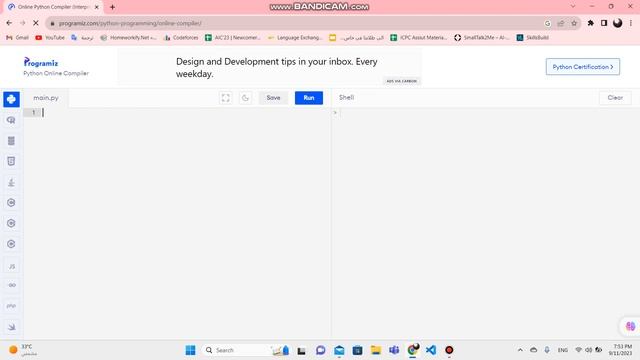Open the browser extensions puzzle icon
This screenshot has width=640, height=360.
590,23
